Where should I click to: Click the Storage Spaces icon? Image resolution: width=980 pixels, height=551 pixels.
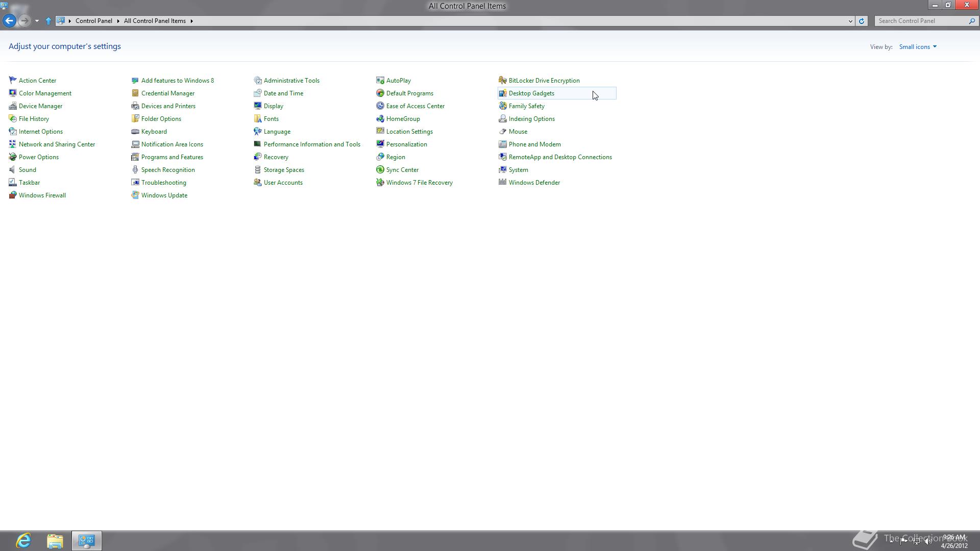point(258,169)
